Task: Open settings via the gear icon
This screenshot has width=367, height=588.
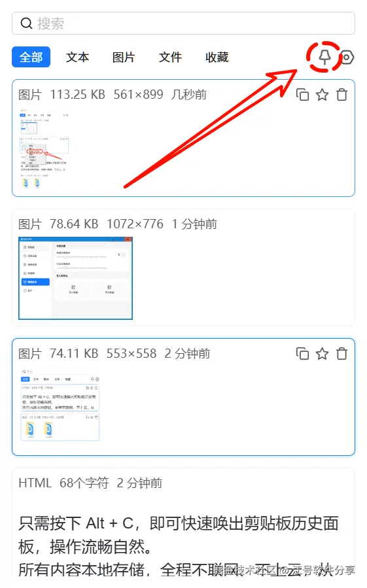Action: pyautogui.click(x=347, y=58)
